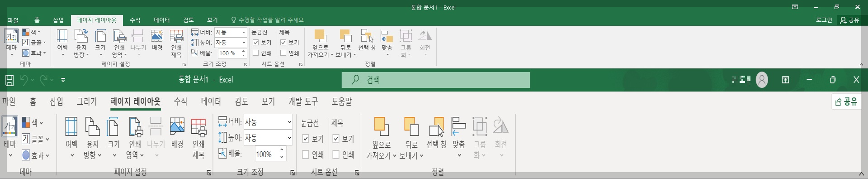Image resolution: width=868 pixels, height=179 pixels.
Task: Click the undo icon in lower Excel window
Action: point(24,80)
